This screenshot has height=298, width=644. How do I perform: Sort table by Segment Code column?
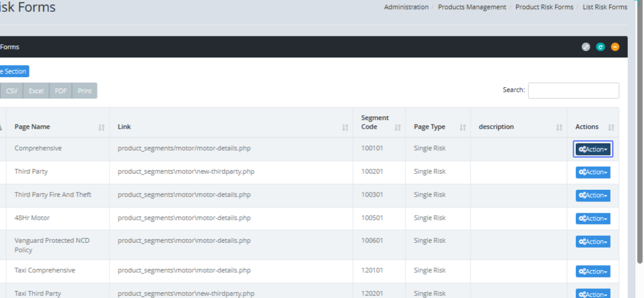click(x=398, y=128)
